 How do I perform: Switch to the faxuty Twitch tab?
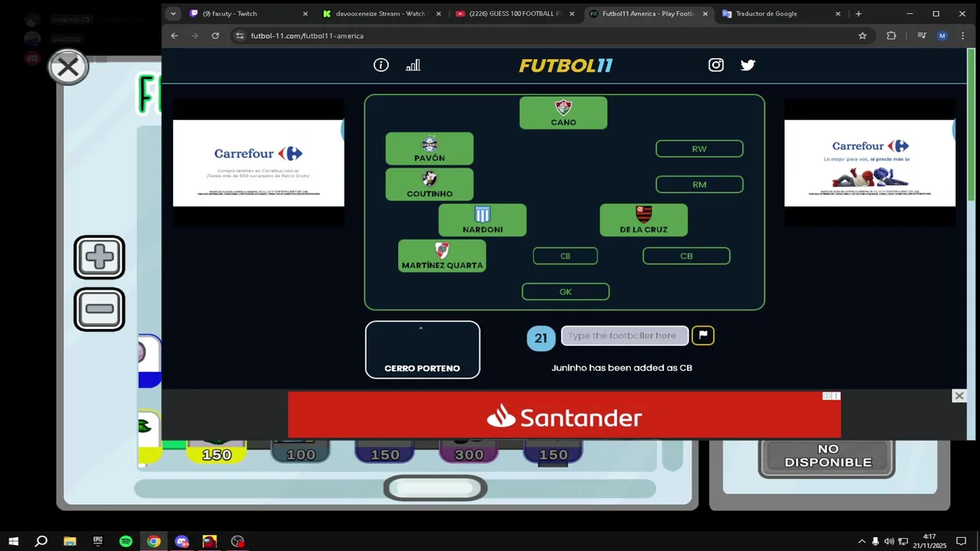pos(248,14)
